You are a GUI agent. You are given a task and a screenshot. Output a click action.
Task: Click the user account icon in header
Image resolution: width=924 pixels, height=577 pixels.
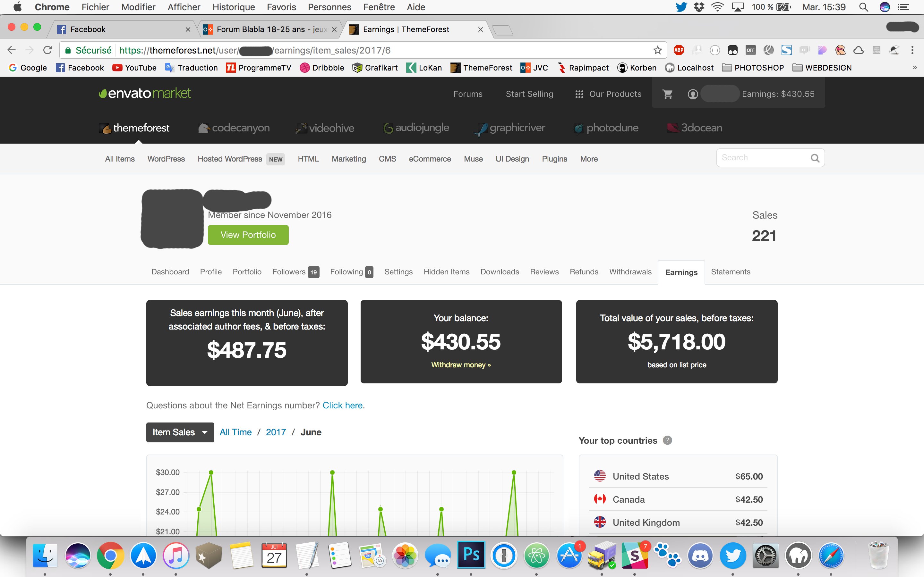pos(693,94)
